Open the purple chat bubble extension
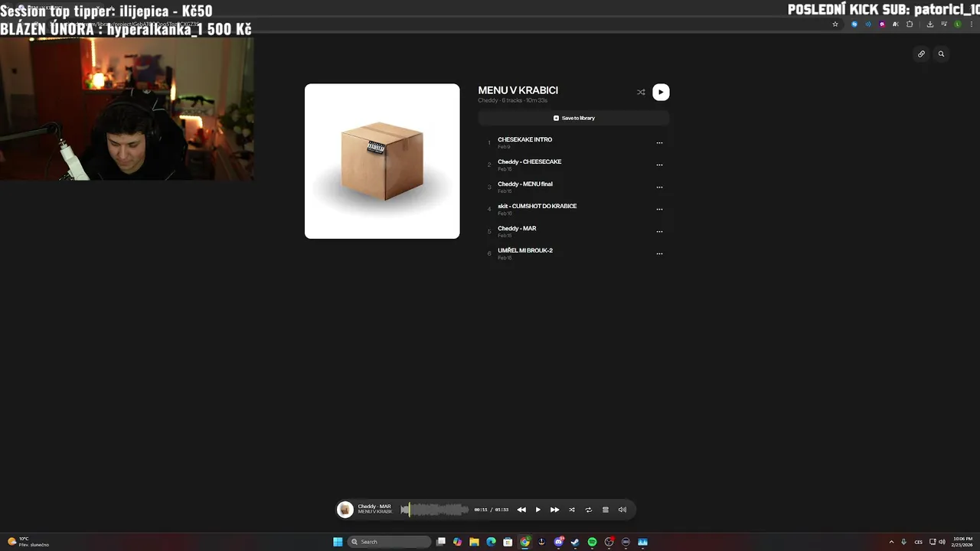 [882, 24]
